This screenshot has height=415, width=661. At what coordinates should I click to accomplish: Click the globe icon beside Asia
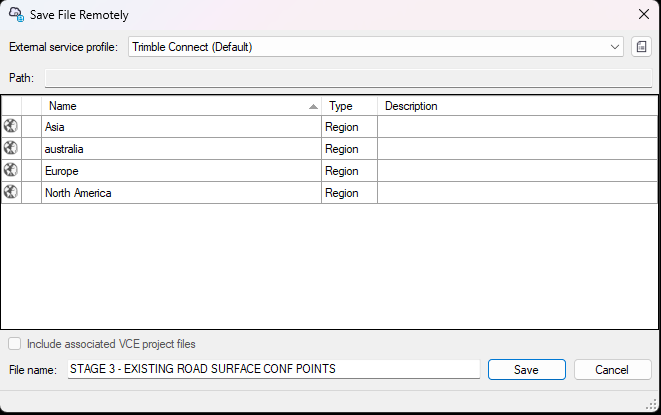click(11, 126)
